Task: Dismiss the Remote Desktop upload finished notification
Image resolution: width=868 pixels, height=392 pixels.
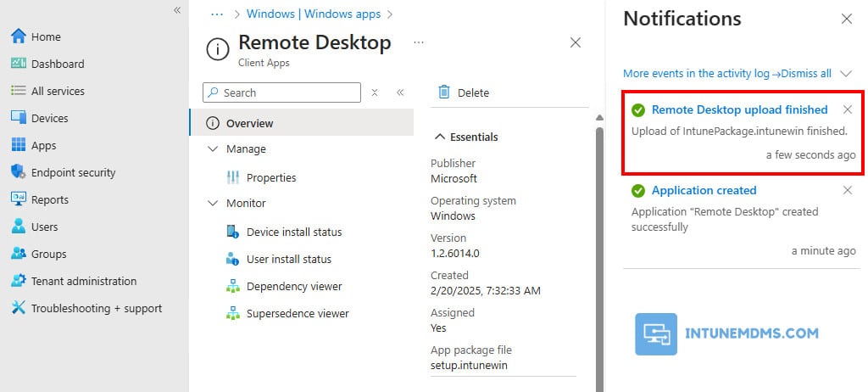Action: [x=848, y=109]
